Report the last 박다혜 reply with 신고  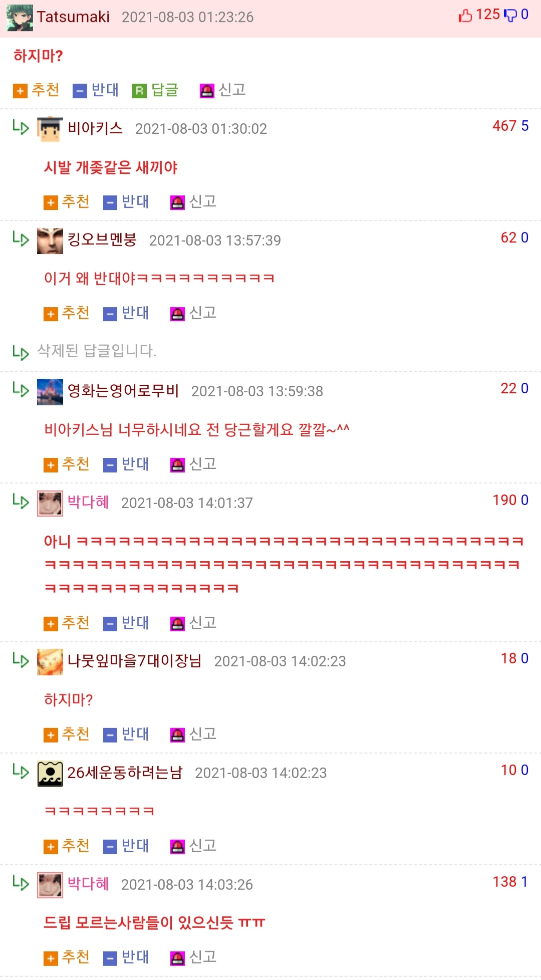click(x=194, y=957)
